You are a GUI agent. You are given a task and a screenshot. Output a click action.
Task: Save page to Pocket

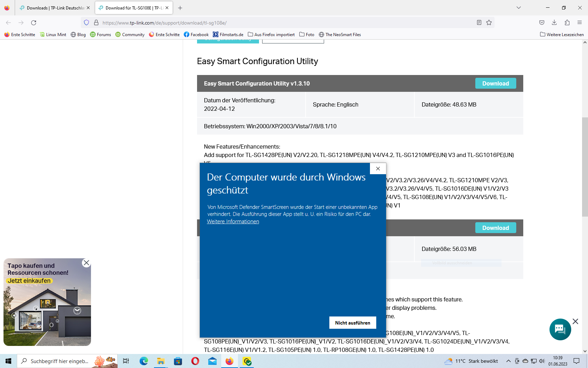click(x=542, y=23)
